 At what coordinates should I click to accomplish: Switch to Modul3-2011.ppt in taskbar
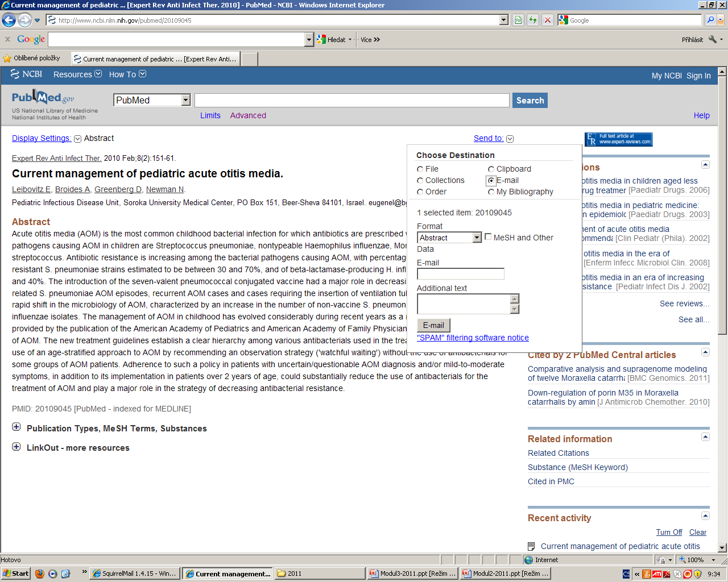pyautogui.click(x=413, y=573)
